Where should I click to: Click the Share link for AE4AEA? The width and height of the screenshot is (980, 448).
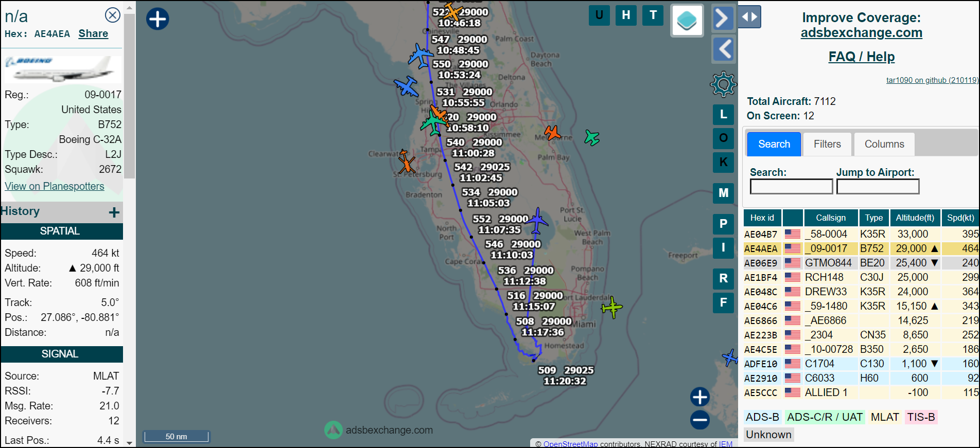[x=93, y=33]
